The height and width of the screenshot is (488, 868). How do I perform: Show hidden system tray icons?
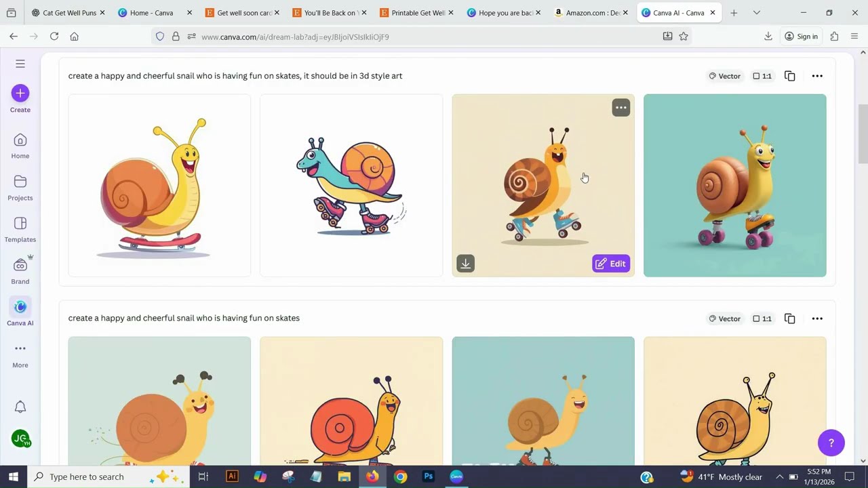pos(779,476)
